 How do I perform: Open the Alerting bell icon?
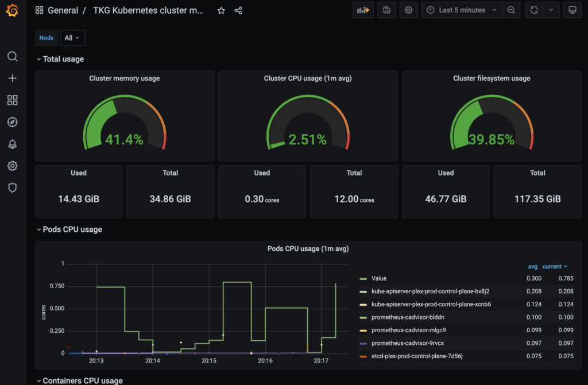click(x=12, y=144)
